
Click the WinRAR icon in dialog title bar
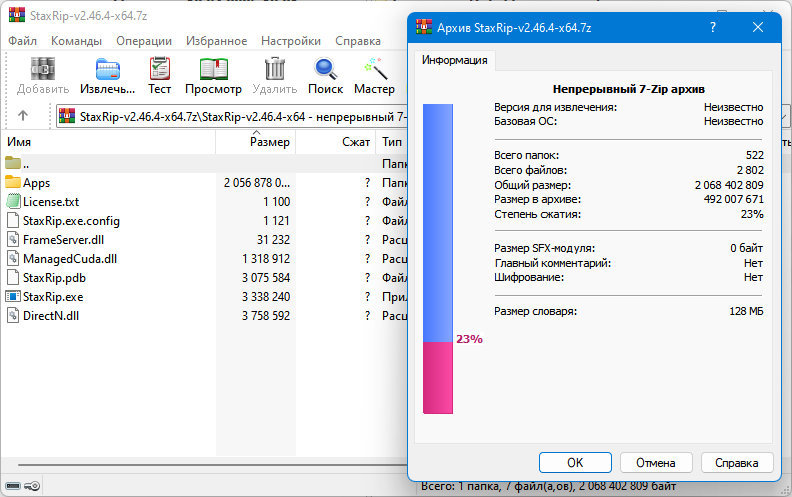pos(424,26)
